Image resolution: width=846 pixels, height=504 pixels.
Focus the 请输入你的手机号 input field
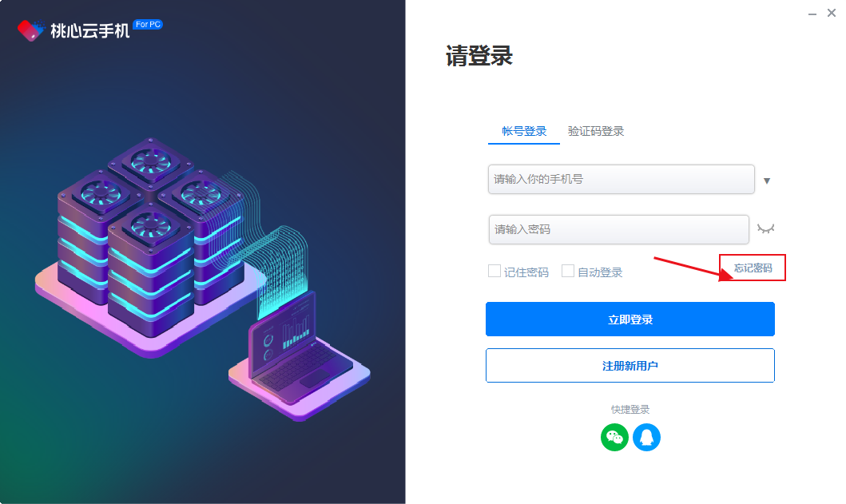(621, 179)
